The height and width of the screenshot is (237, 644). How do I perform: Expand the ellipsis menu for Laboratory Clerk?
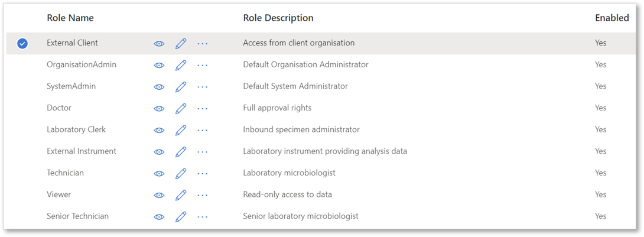tap(203, 130)
